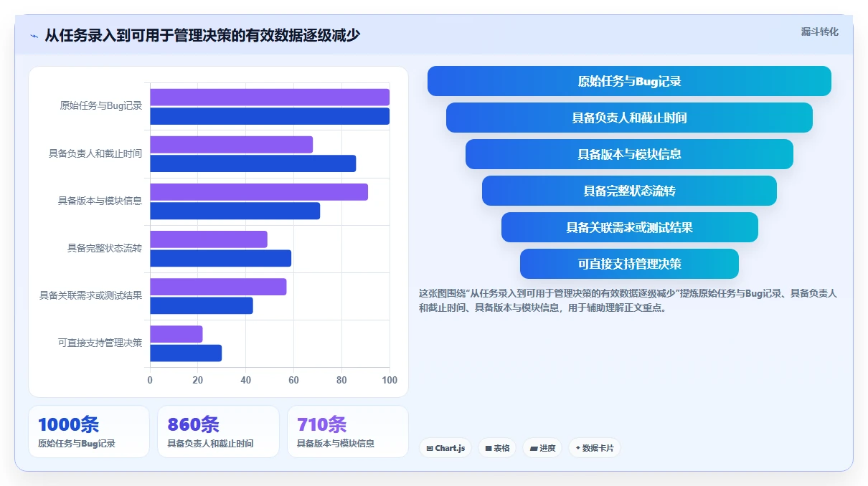868x486 pixels.
Task: Click the 进度 tag chip
Action: pyautogui.click(x=542, y=448)
